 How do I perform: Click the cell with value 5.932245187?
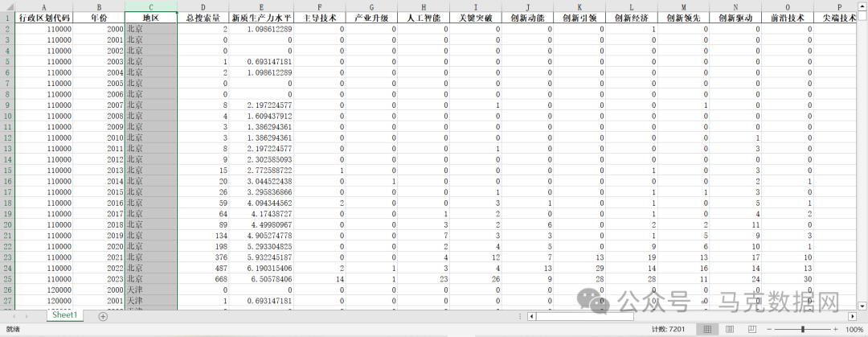pyautogui.click(x=261, y=257)
